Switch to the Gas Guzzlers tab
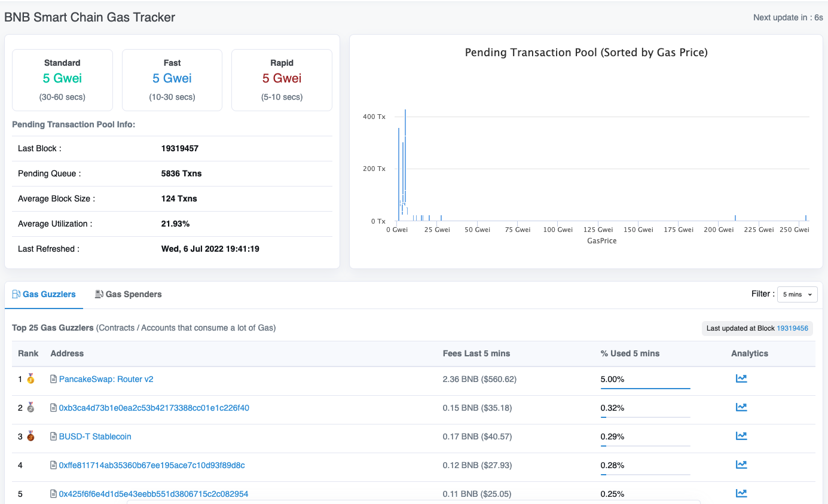 click(44, 294)
